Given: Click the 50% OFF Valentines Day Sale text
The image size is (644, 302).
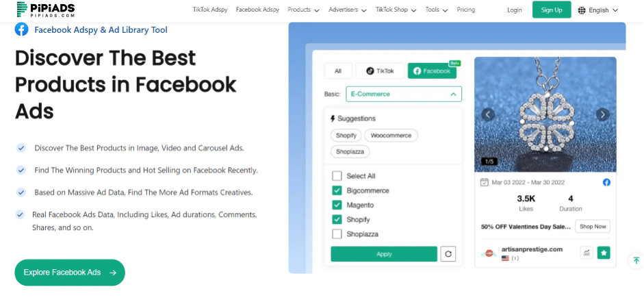Looking at the screenshot, I should click(x=526, y=227).
